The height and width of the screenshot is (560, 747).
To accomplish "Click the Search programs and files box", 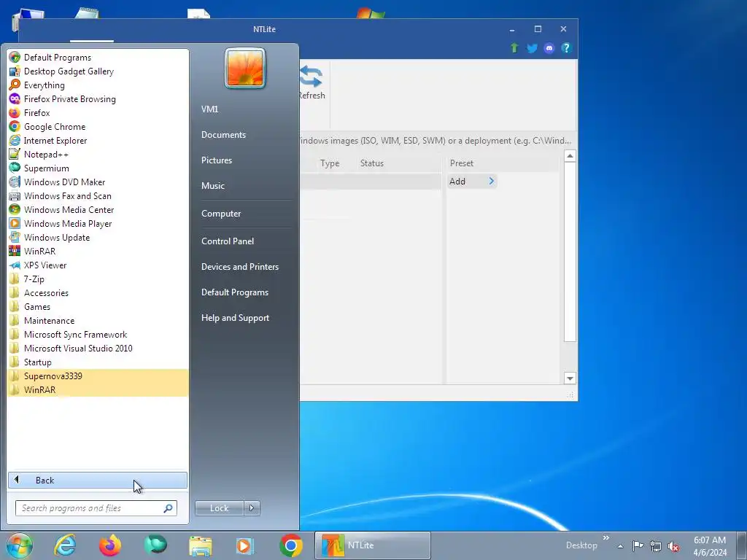I will click(96, 508).
